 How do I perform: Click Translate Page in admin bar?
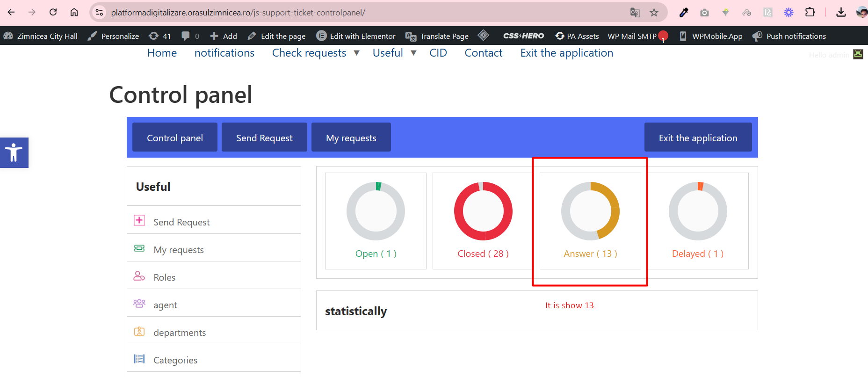[x=437, y=36]
